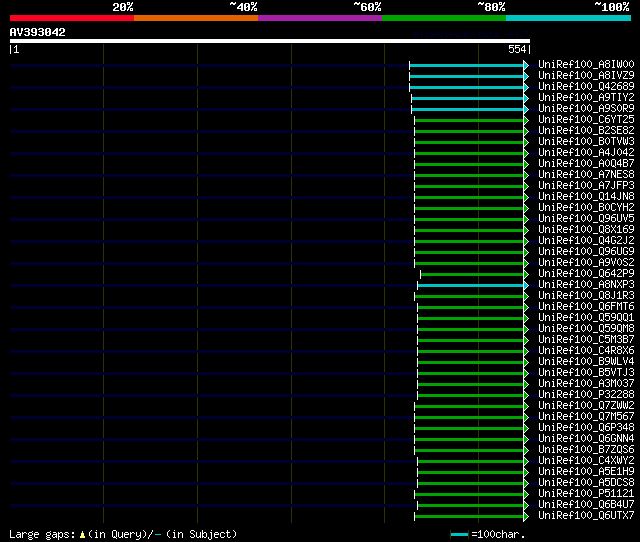This screenshot has width=640, height=542.
Task: Click the cyan =100char scale bar
Action: click(459, 535)
